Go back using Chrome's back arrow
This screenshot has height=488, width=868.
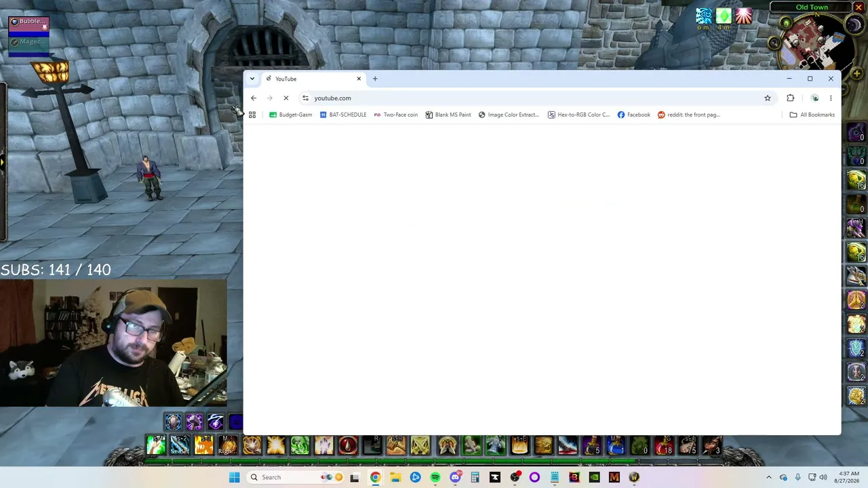click(254, 98)
